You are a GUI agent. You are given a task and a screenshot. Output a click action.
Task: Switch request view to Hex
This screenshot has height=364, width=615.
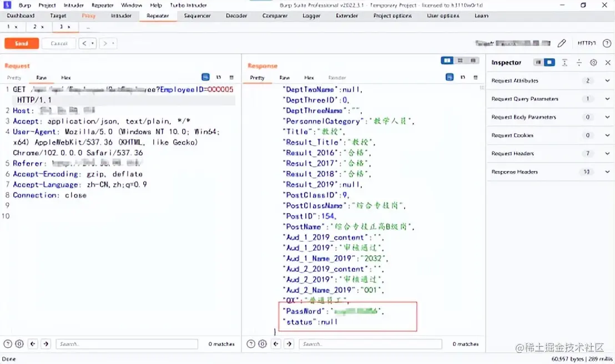pos(66,78)
